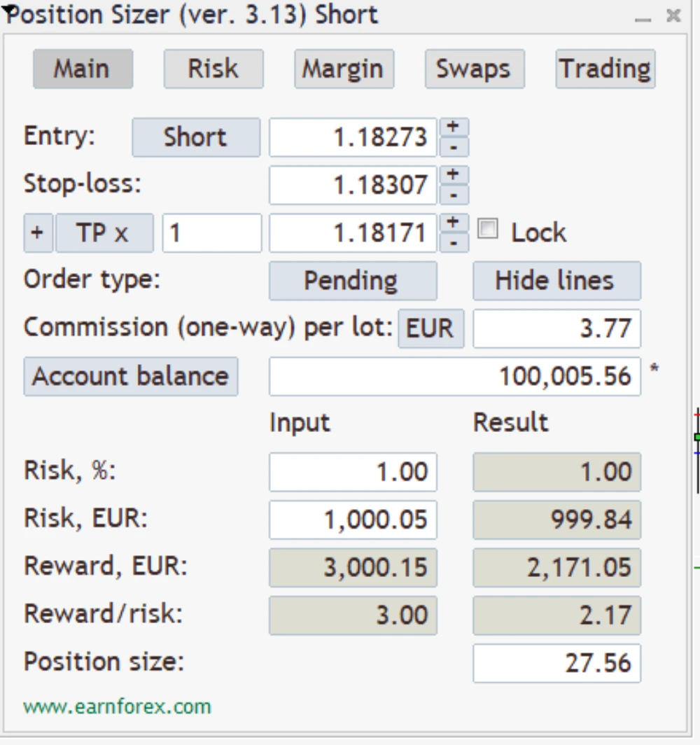Screen dimensions: 700x745
Task: Switch order type from Pending
Action: point(353,281)
